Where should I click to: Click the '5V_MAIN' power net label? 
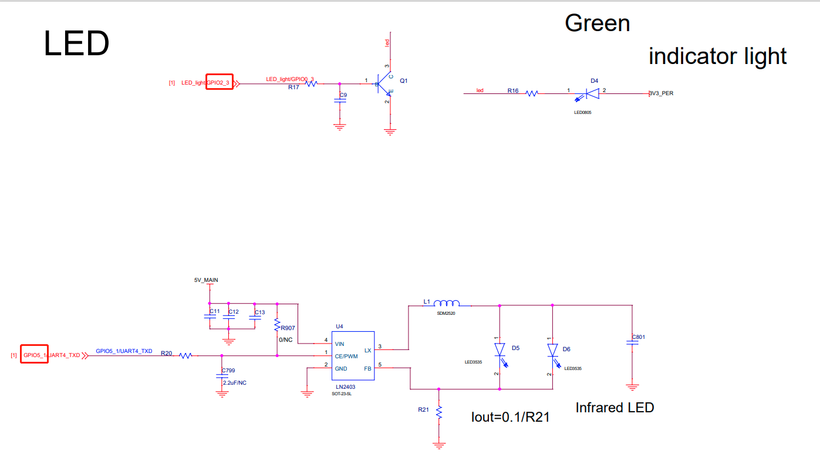point(206,280)
